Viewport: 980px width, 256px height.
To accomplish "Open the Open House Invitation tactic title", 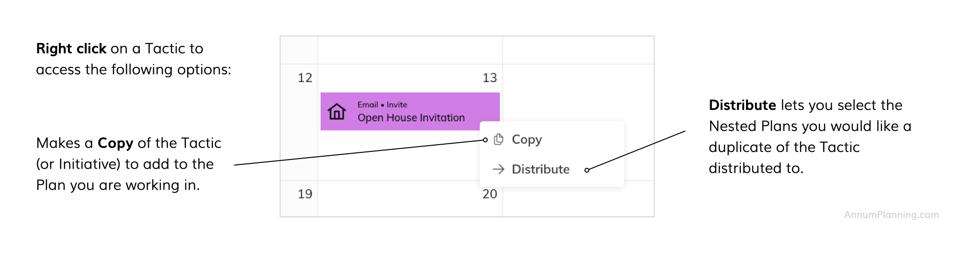I will click(411, 118).
